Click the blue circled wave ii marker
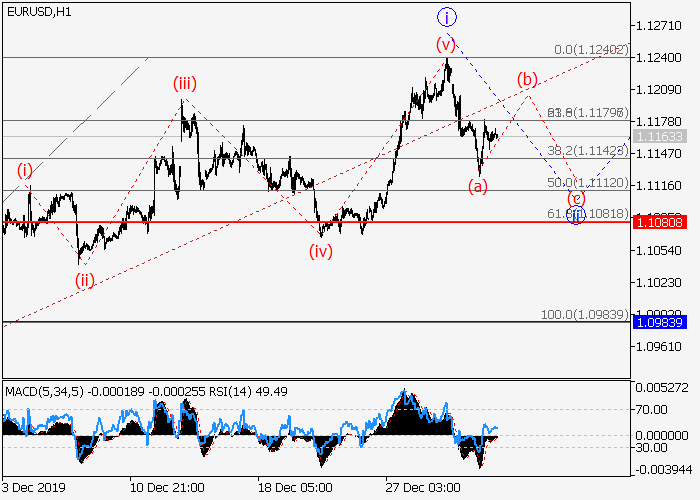Image resolution: width=700 pixels, height=500 pixels. (575, 215)
